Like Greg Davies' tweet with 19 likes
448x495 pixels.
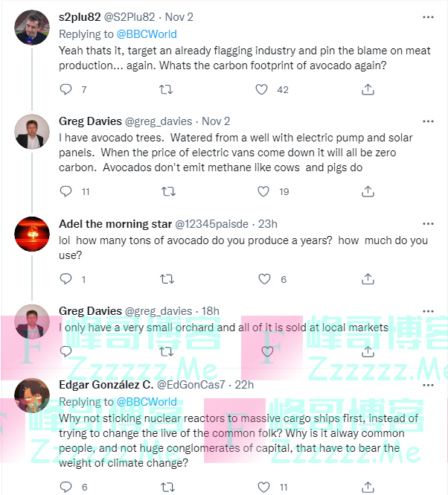pyautogui.click(x=262, y=191)
